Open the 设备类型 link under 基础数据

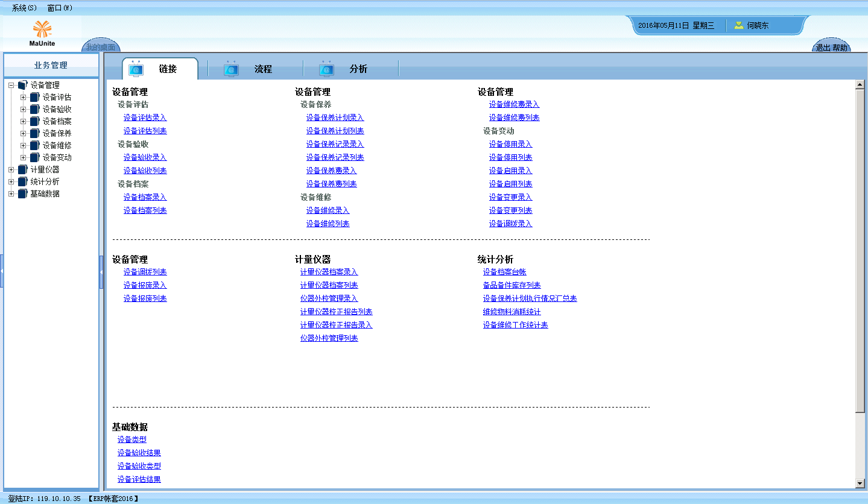tap(132, 439)
